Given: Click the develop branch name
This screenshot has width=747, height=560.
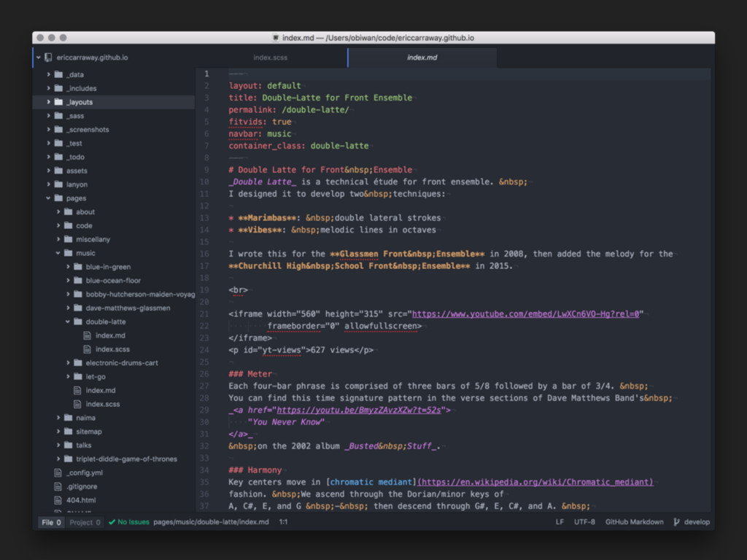Looking at the screenshot, I should coord(697,522).
